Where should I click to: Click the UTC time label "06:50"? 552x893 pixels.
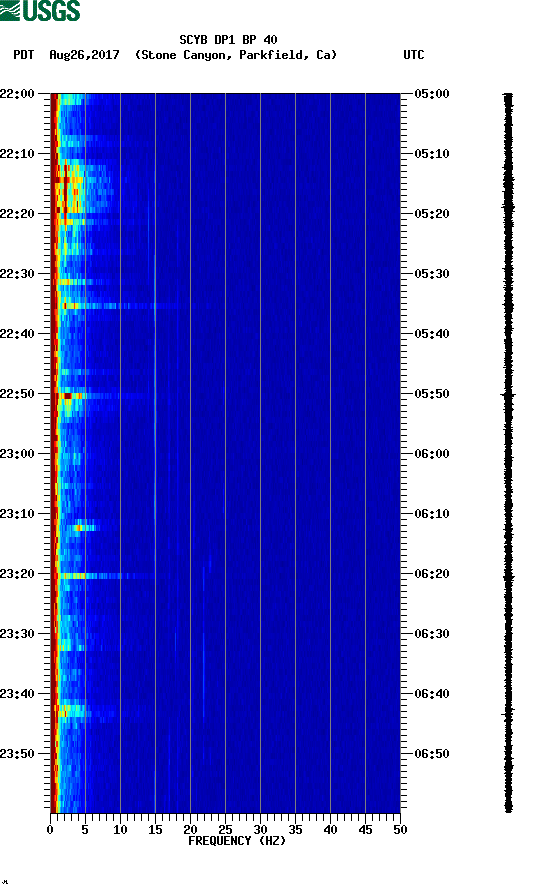click(x=432, y=753)
